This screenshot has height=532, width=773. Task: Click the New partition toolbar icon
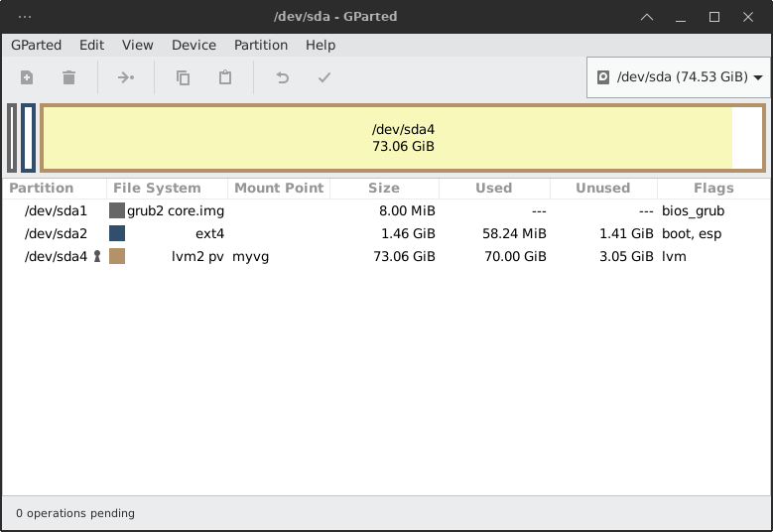27,77
